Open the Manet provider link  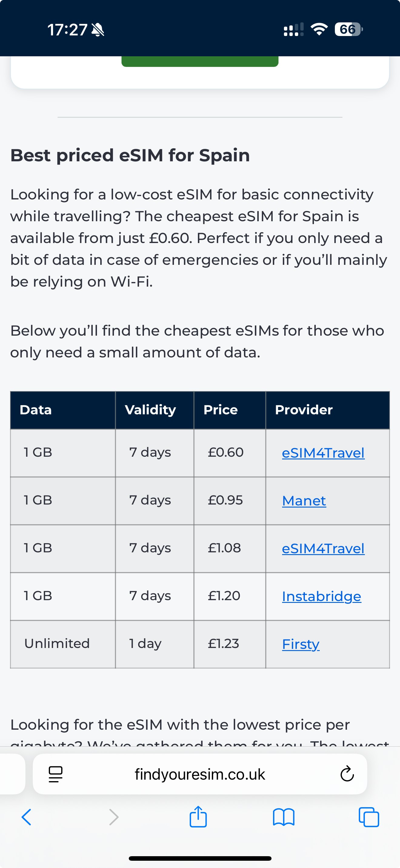[x=304, y=500]
